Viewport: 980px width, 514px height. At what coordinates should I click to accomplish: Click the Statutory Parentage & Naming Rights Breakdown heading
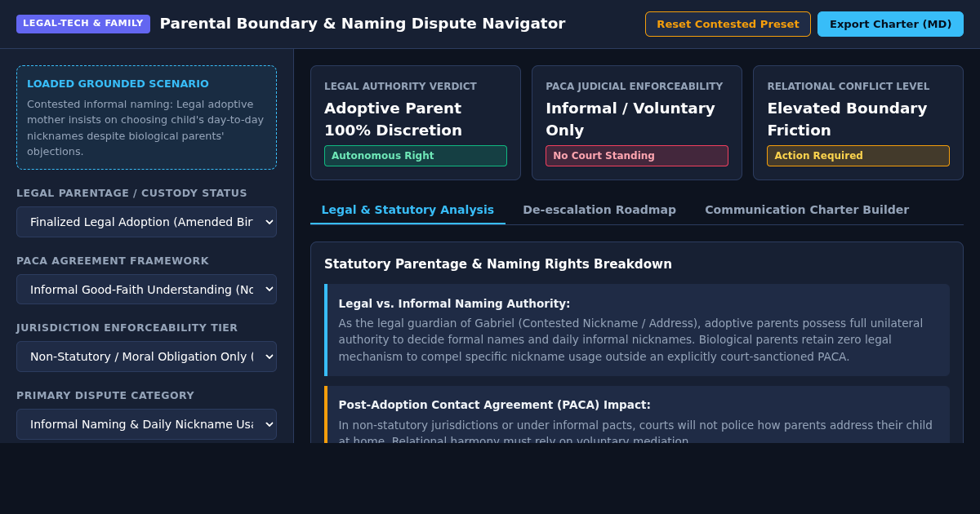[498, 264]
